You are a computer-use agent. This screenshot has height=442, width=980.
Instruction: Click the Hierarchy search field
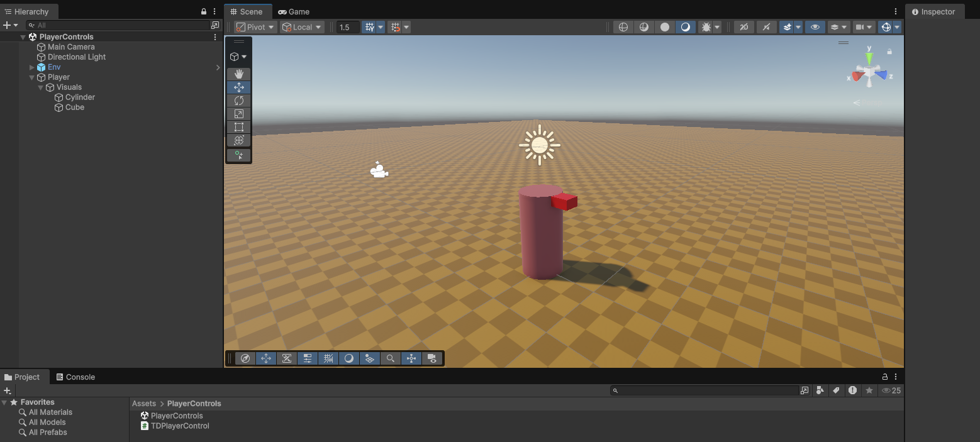(x=118, y=25)
